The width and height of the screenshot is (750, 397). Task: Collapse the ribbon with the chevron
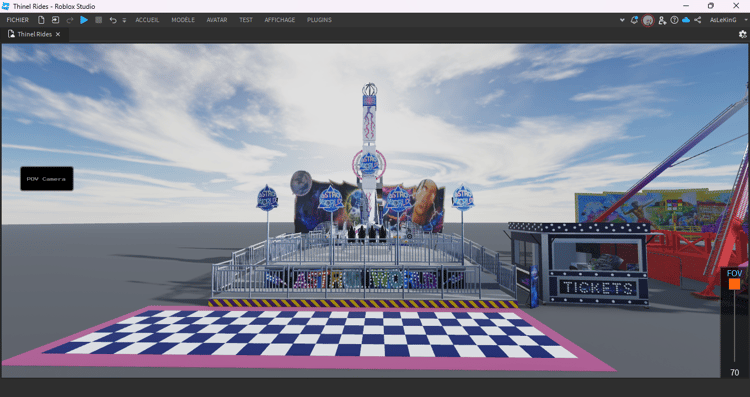[x=622, y=20]
